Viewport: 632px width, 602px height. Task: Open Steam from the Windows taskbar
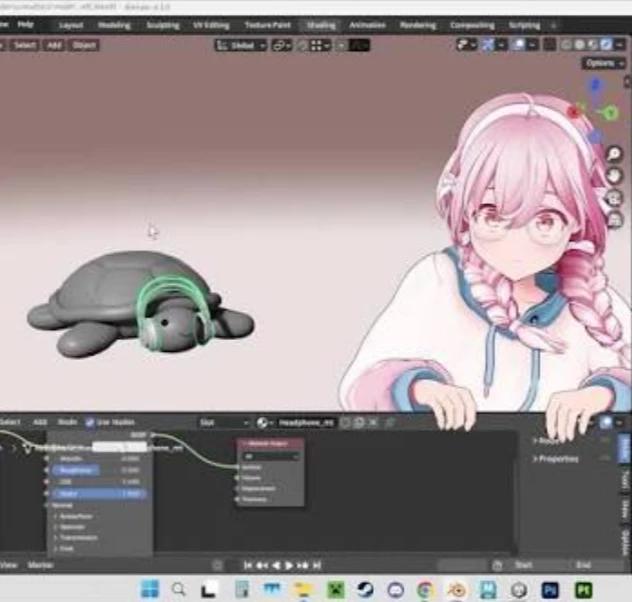(x=365, y=590)
